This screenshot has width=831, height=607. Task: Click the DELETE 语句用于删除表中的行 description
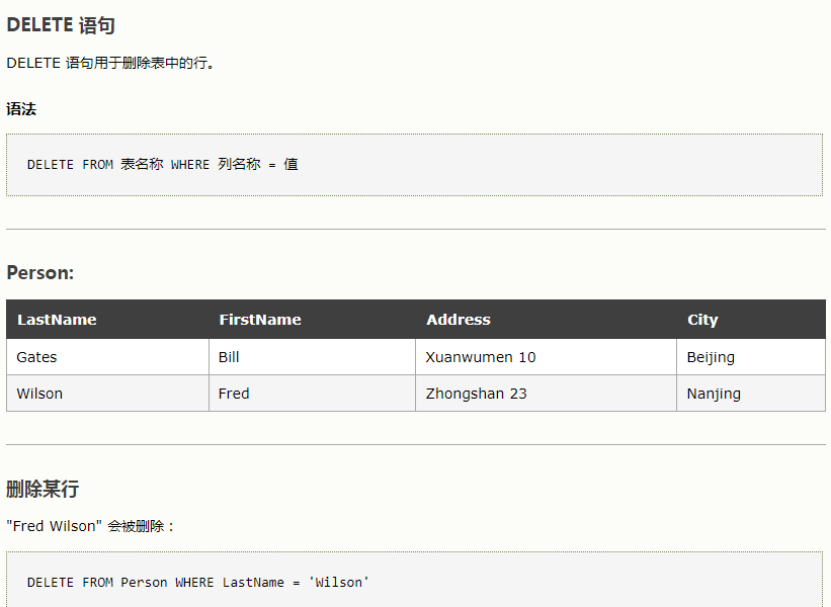[x=110, y=63]
